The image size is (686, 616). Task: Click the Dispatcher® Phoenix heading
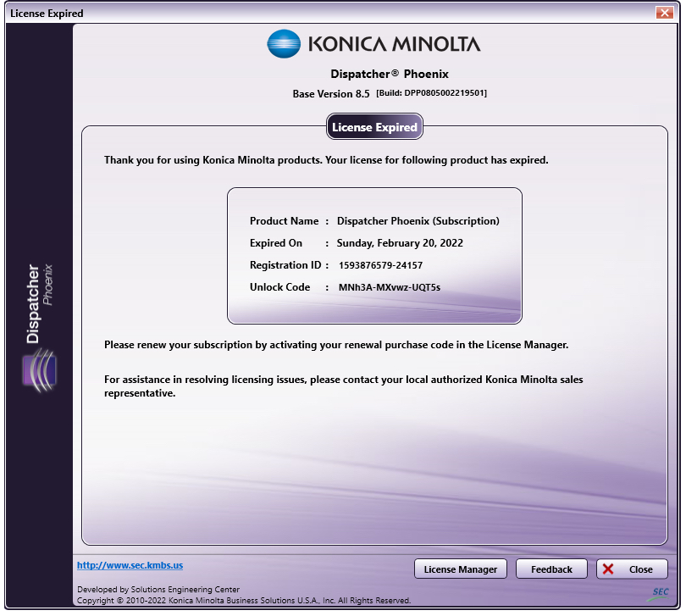[390, 74]
